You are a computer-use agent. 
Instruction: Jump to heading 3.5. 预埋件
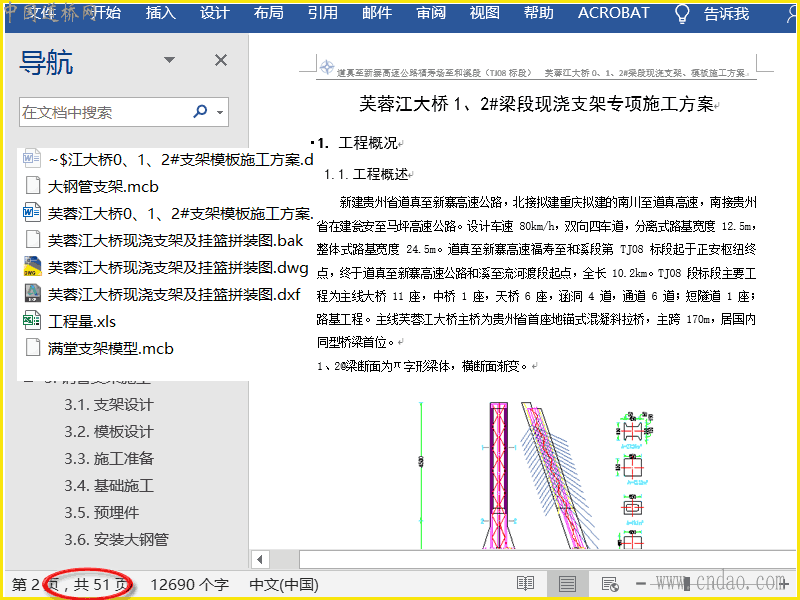pyautogui.click(x=102, y=513)
